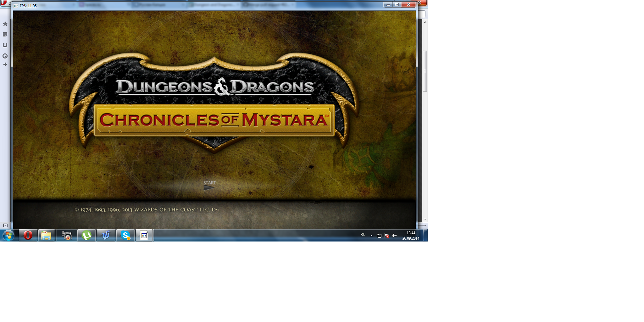The height and width of the screenshot is (322, 644).
Task: Open Windows Explorer folder from taskbar
Action: pyautogui.click(x=46, y=235)
